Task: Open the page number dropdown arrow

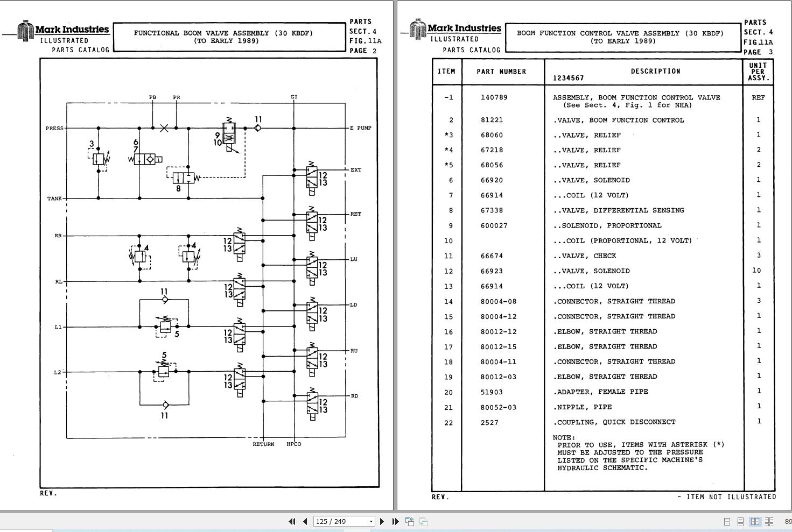Action: click(371, 521)
